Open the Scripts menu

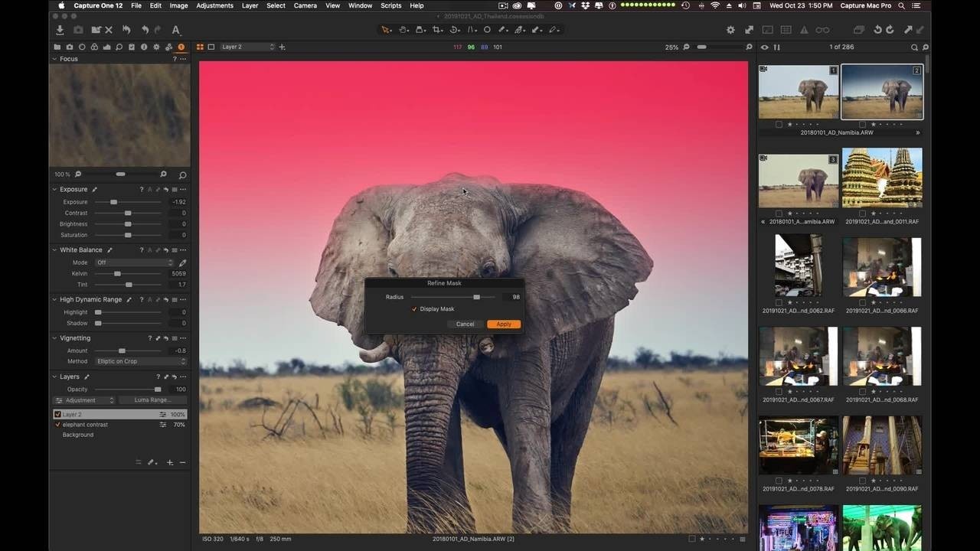pyautogui.click(x=391, y=5)
